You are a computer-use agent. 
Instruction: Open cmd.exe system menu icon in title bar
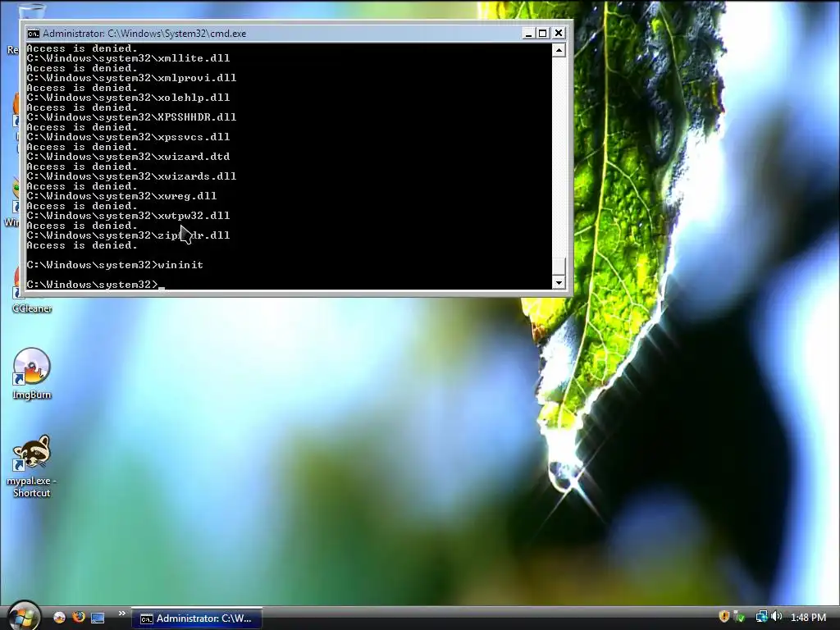pyautogui.click(x=33, y=33)
